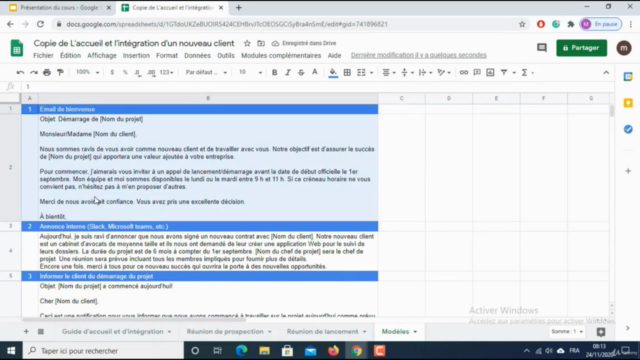This screenshot has width=640, height=360.
Task: Open the Google Sheets home icon
Action: pyautogui.click(x=17, y=48)
